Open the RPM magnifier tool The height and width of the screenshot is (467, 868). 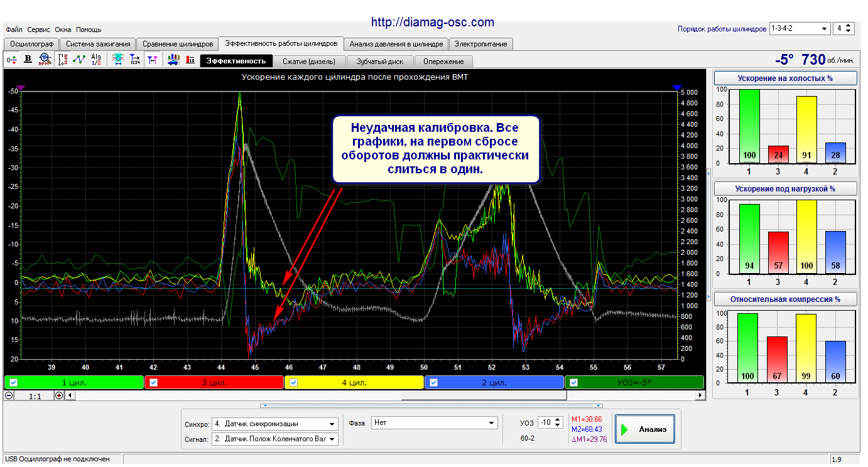[45, 60]
